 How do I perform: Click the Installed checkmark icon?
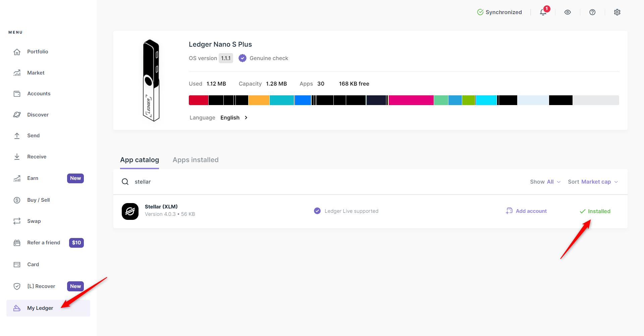583,211
